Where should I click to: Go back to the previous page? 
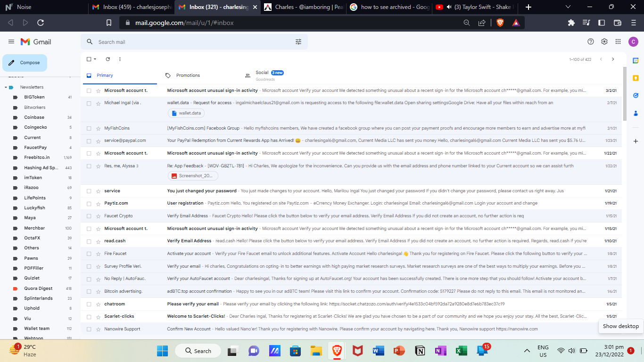(x=10, y=23)
